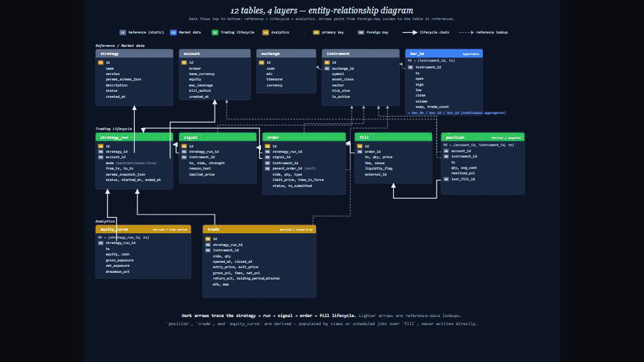Viewport: 644px width, 362px height.
Task: Select the account table header
Action: 215,54
